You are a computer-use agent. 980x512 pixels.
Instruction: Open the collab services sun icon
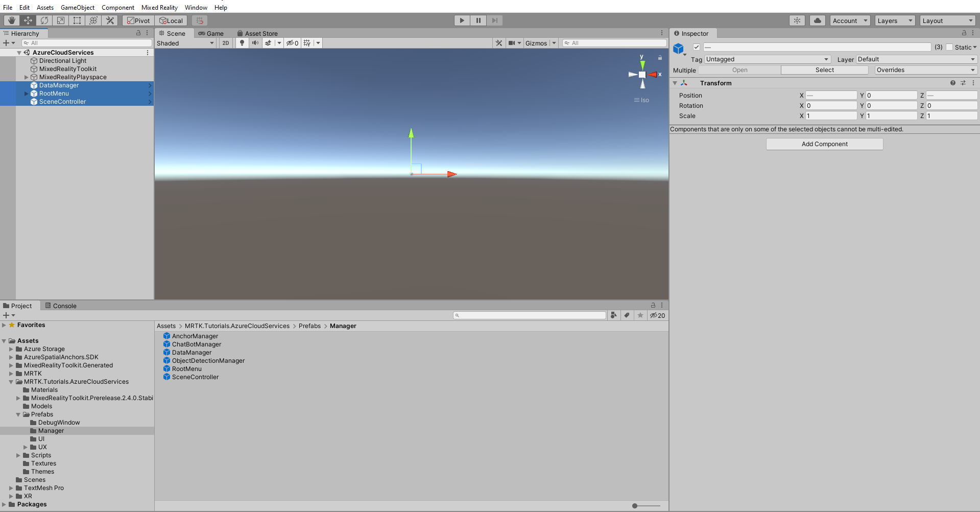pos(797,20)
